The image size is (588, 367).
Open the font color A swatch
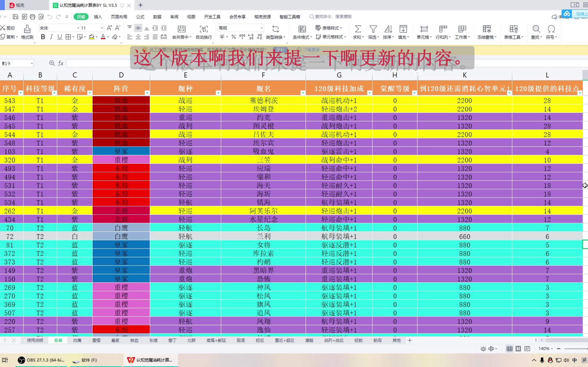click(x=103, y=37)
